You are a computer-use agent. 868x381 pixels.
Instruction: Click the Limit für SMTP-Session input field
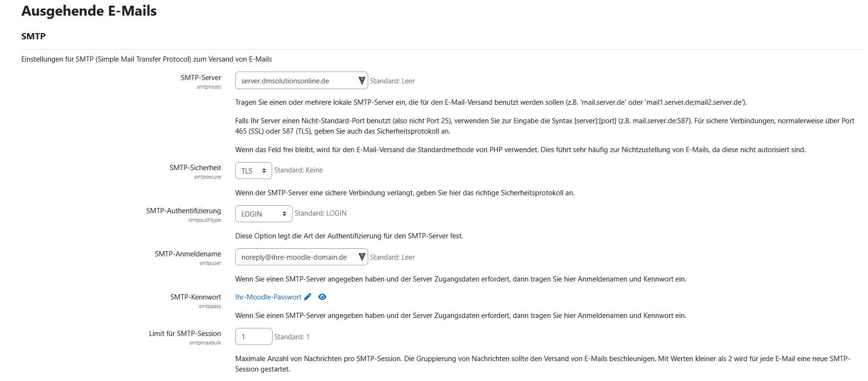click(254, 336)
